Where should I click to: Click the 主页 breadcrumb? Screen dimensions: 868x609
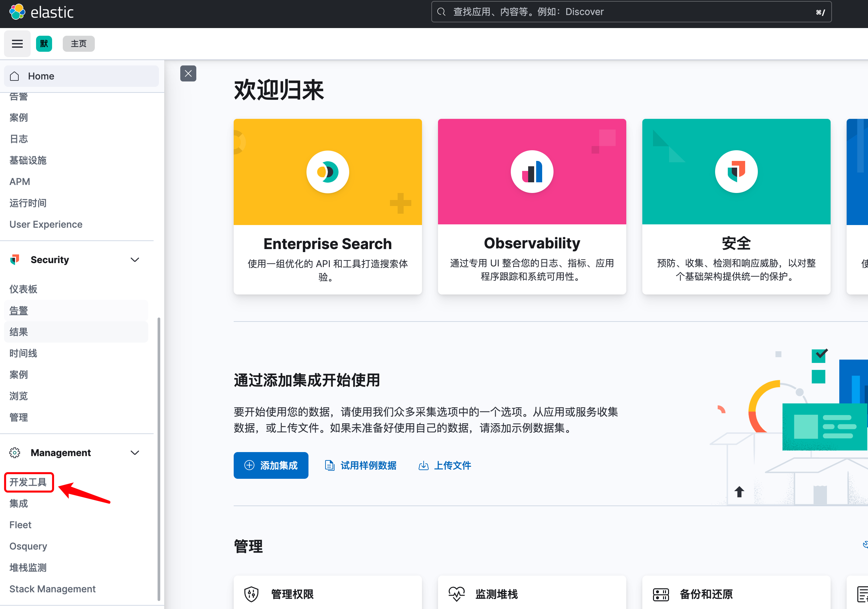79,44
